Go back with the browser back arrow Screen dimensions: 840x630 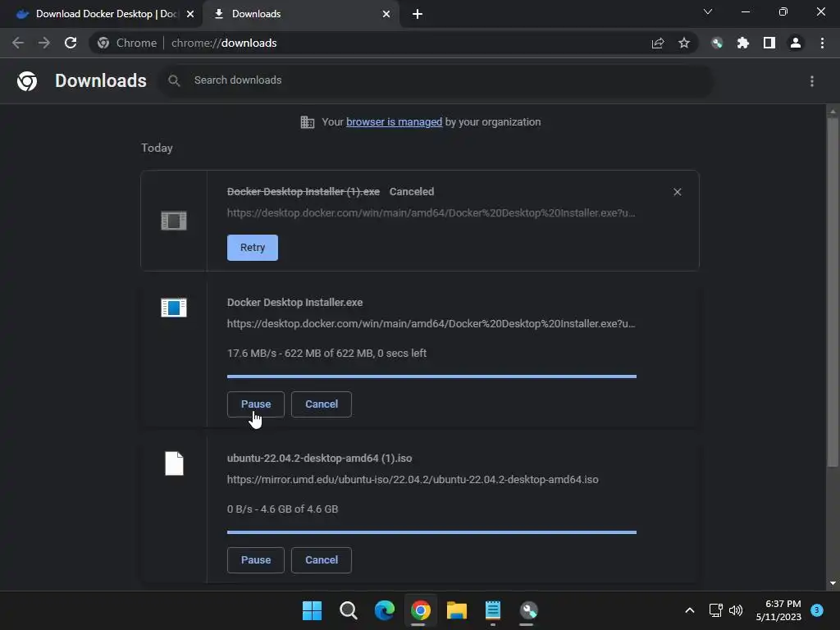(x=18, y=43)
